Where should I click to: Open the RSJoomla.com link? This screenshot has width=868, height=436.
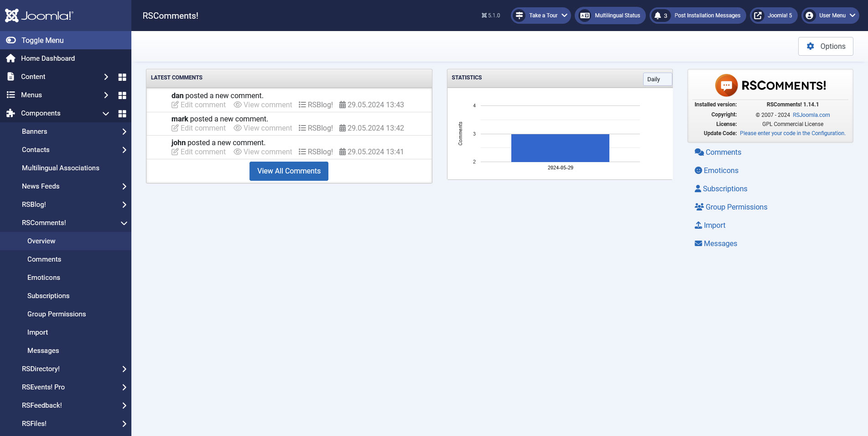[x=811, y=115]
